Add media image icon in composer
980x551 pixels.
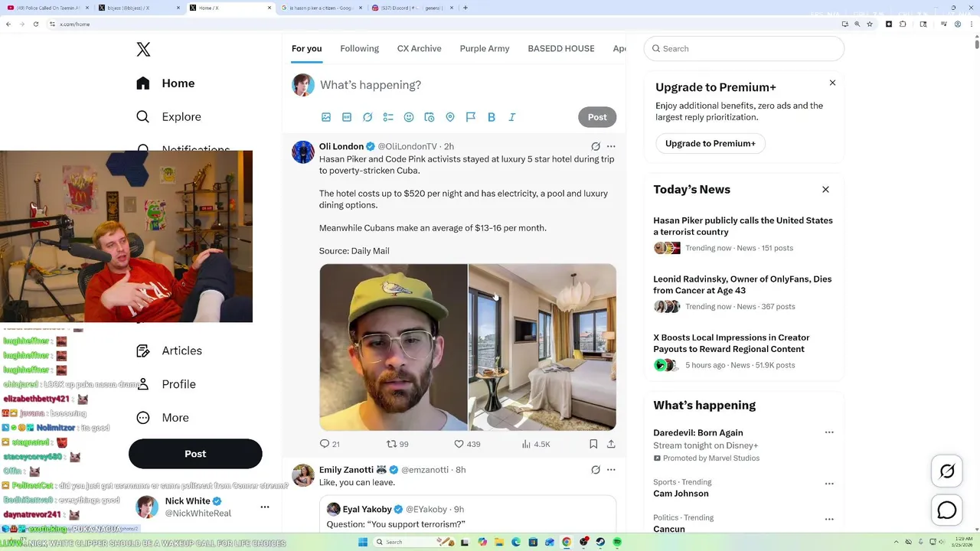click(326, 117)
